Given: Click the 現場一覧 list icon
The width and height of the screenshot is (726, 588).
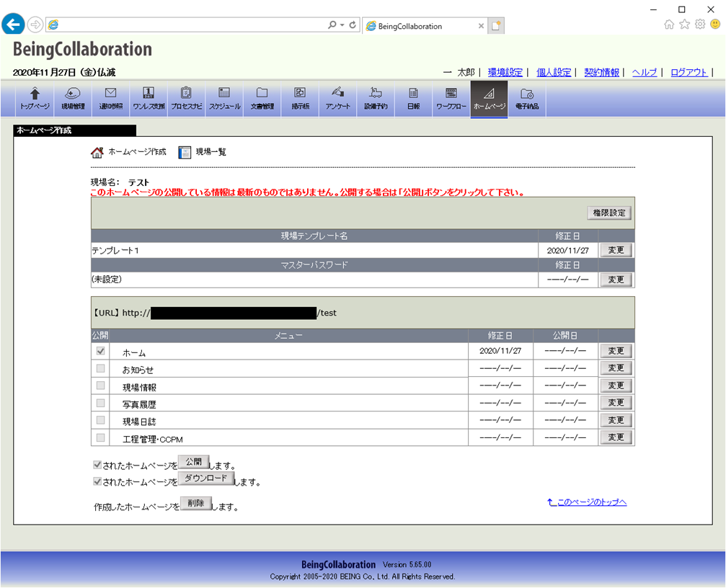Looking at the screenshot, I should point(185,152).
